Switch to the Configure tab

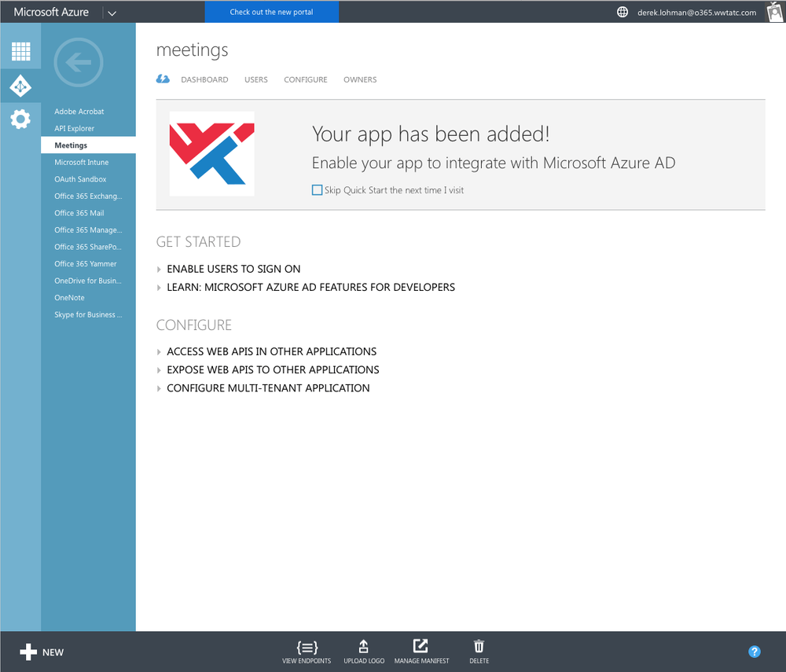305,79
